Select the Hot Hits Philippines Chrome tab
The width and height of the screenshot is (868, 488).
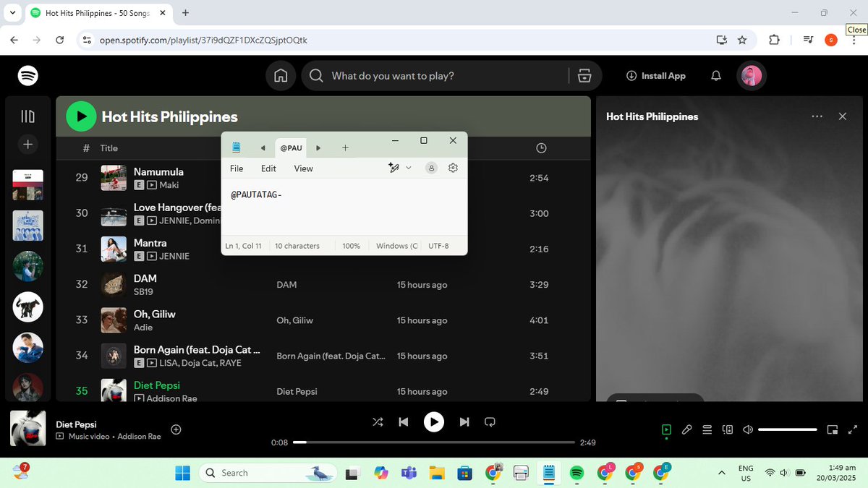click(100, 12)
